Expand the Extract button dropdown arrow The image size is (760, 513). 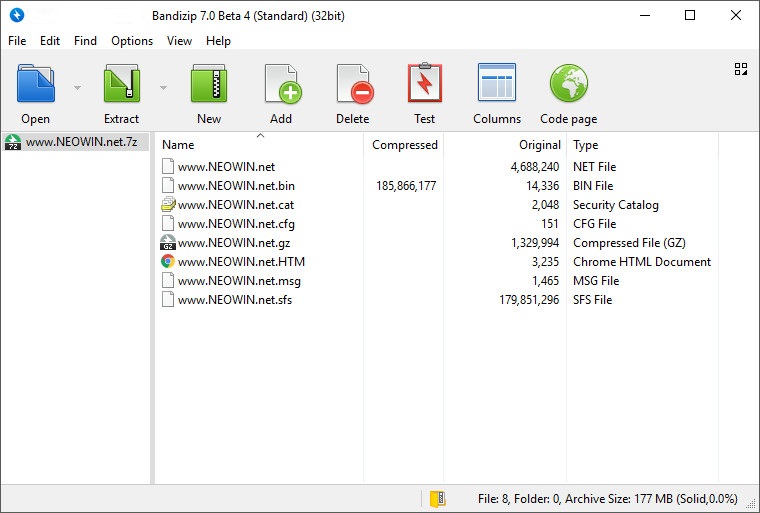pos(164,88)
